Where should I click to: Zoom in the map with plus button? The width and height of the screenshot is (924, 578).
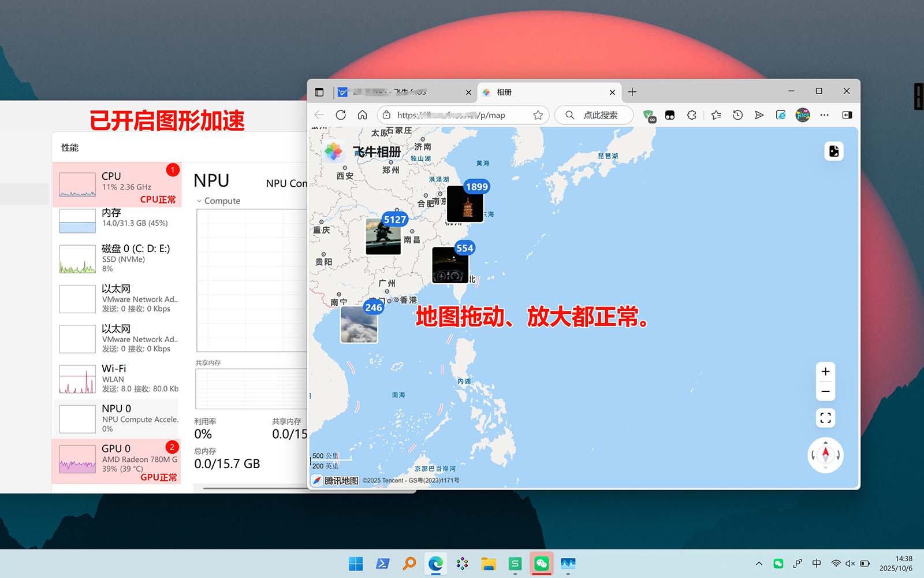point(825,372)
